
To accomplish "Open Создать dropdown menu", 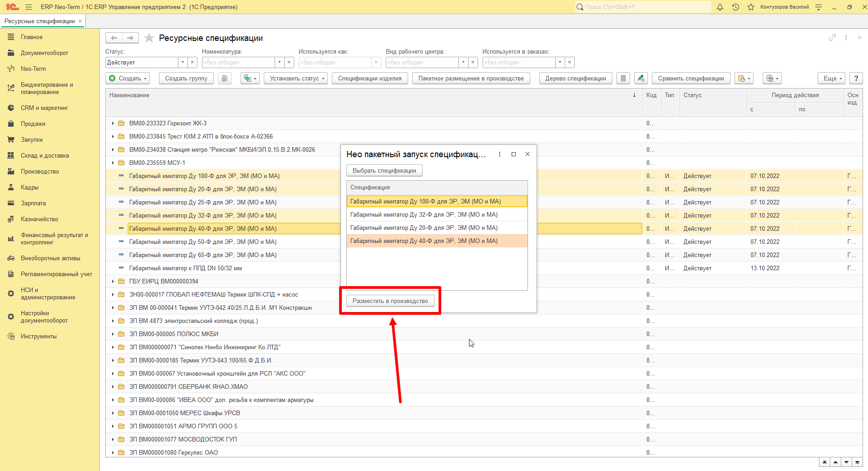I will 128,79.
